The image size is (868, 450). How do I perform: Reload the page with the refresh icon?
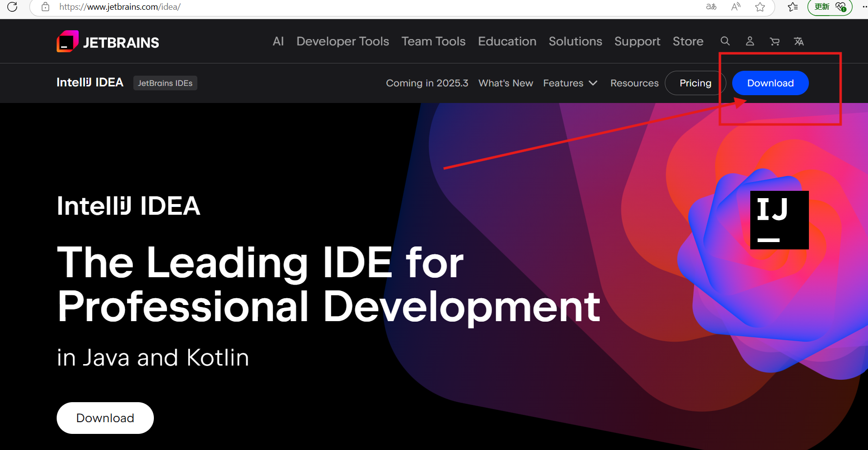tap(12, 7)
